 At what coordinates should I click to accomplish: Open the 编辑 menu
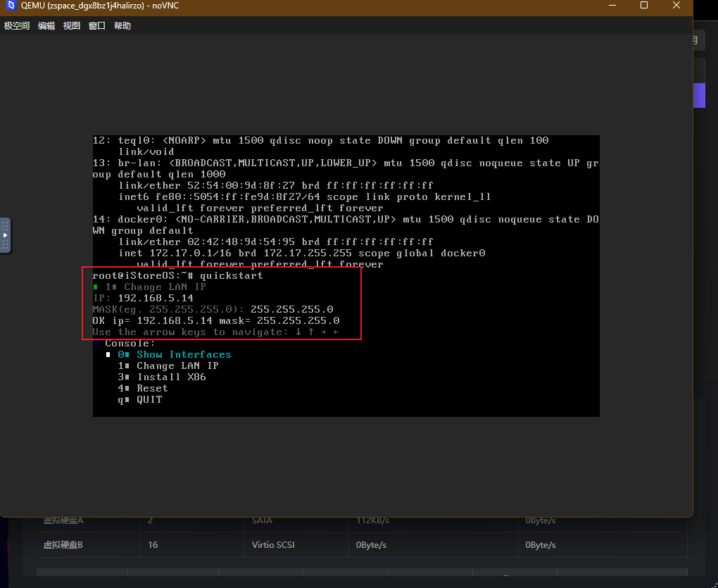point(46,26)
